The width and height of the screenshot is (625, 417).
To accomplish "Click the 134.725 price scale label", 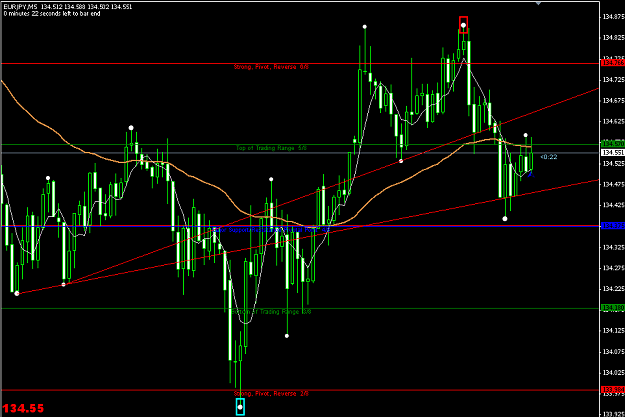I will pyautogui.click(x=613, y=80).
